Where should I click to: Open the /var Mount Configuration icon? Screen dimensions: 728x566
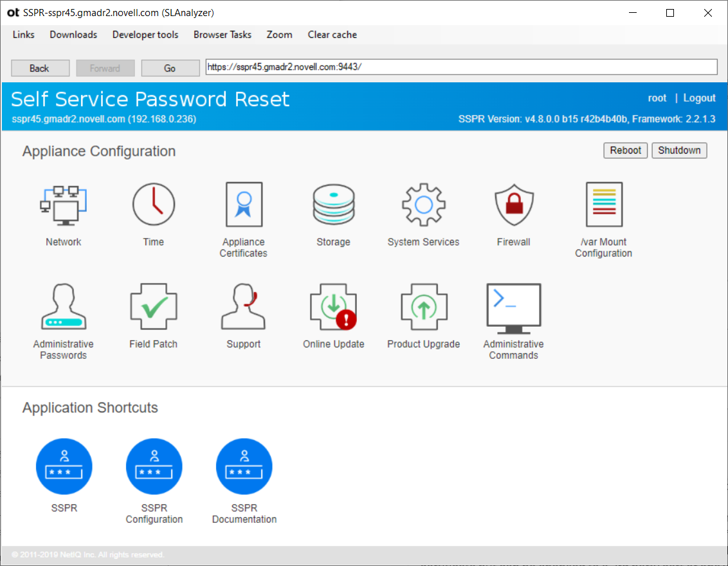[x=603, y=205]
